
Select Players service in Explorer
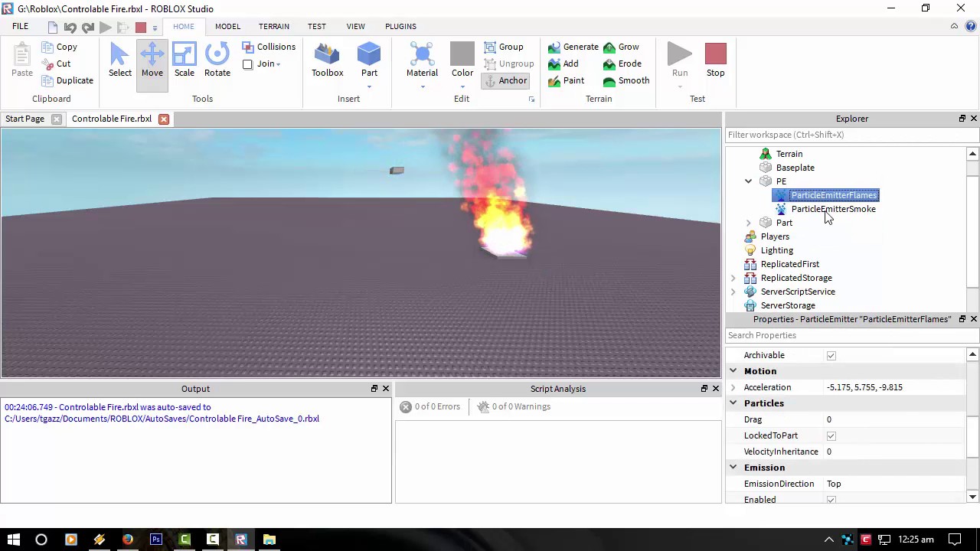(x=775, y=236)
